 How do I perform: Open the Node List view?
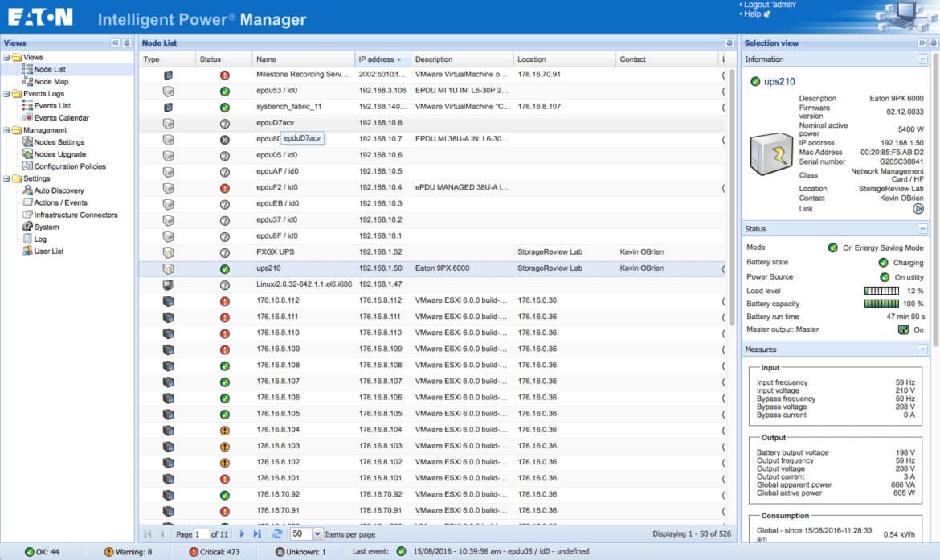[x=49, y=70]
